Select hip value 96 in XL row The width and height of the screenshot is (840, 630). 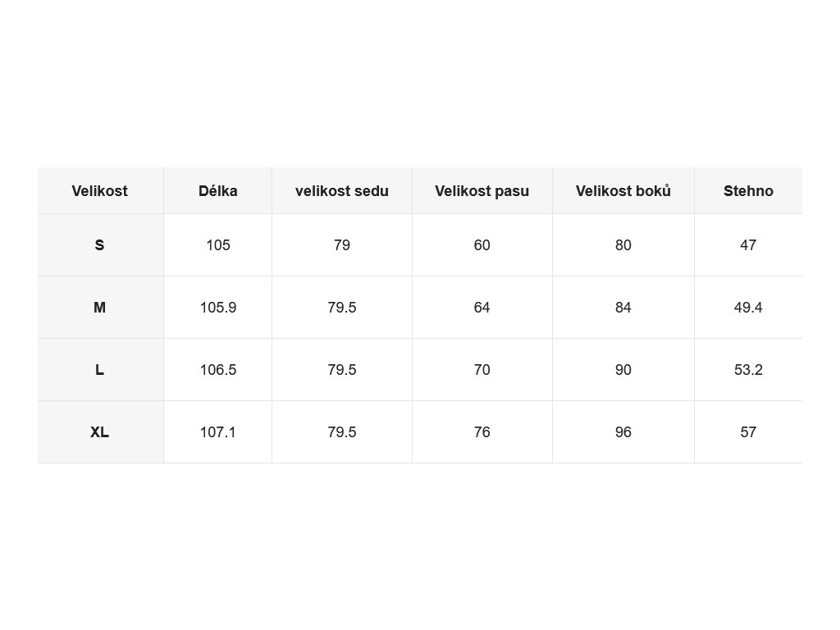click(623, 432)
